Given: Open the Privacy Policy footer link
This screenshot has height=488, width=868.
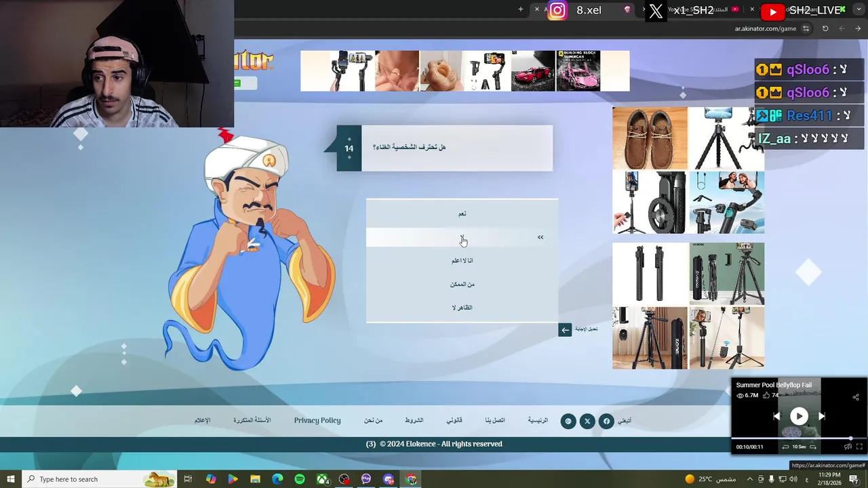Looking at the screenshot, I should coord(317,420).
